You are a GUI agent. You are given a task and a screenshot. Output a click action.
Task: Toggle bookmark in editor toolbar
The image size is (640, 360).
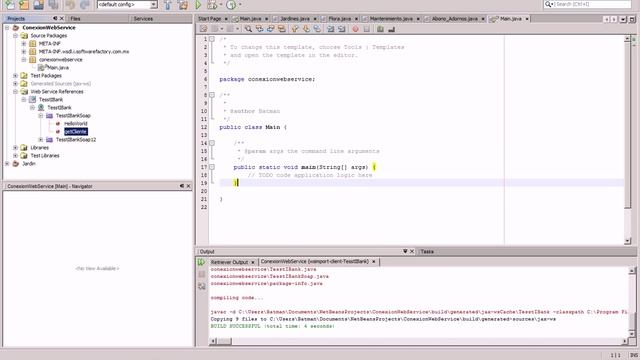(317, 29)
